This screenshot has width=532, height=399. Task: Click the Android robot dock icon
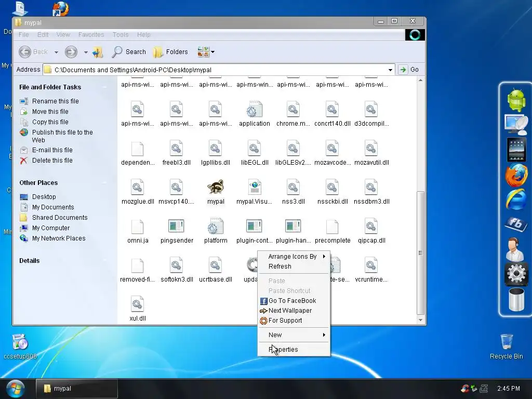click(516, 99)
